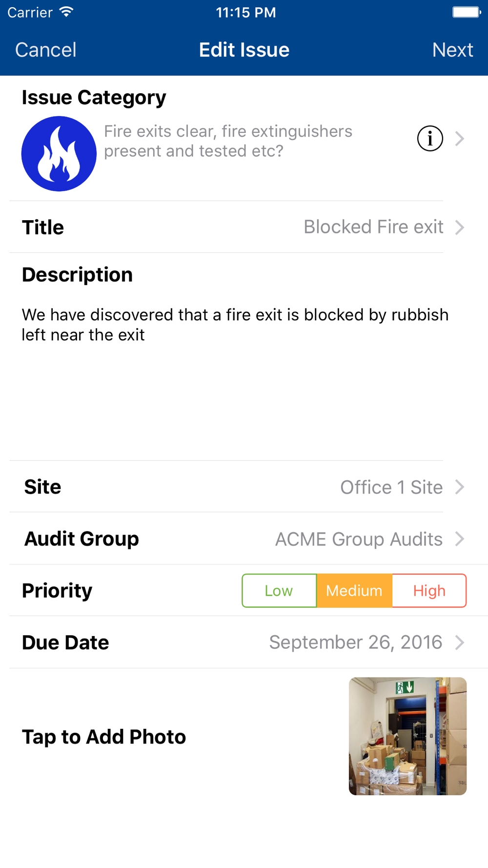Tap the blue fire category icon
The height and width of the screenshot is (868, 488).
(x=59, y=154)
